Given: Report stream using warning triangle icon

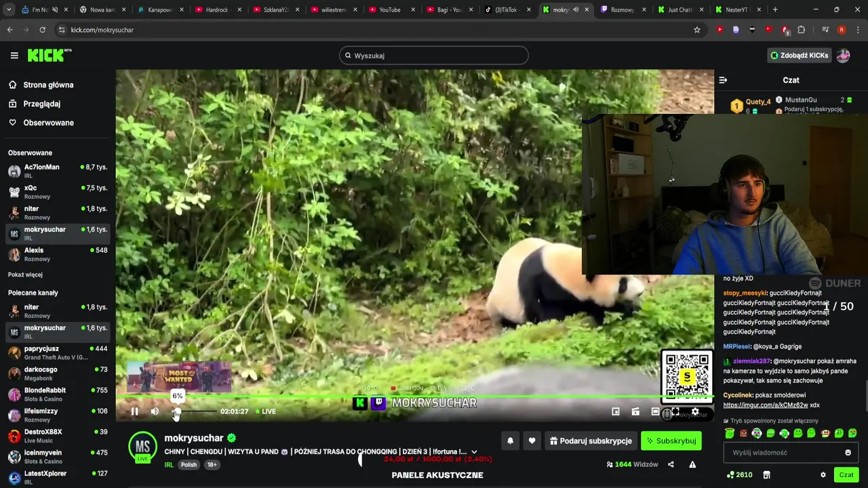Looking at the screenshot, I should (692, 464).
